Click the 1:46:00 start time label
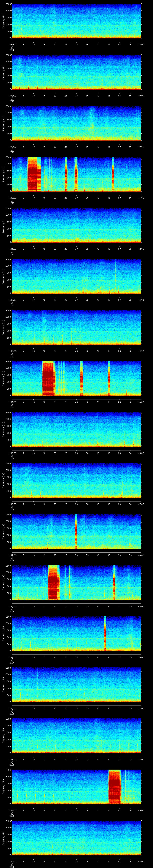This screenshot has width=153, height=868. click(12, 504)
